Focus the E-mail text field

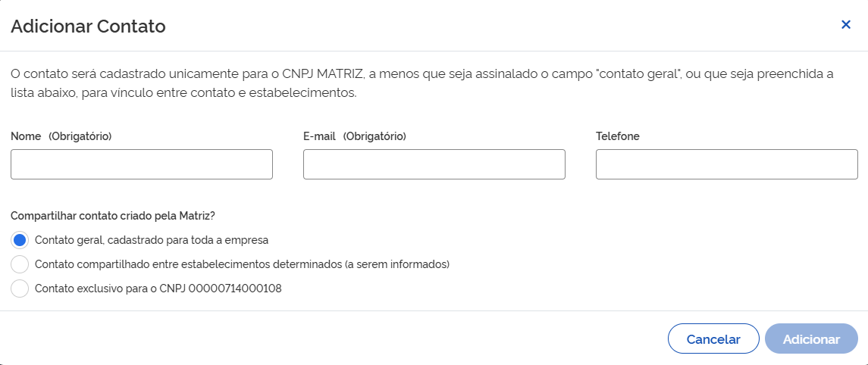(434, 164)
